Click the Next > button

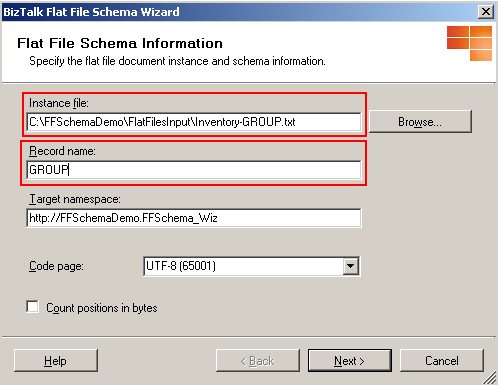tap(350, 361)
